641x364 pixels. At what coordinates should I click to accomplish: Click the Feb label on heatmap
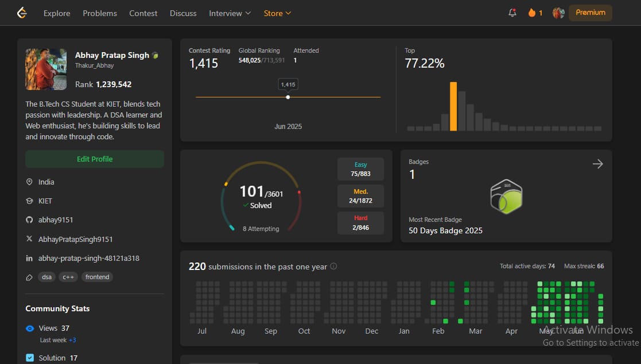click(x=438, y=331)
